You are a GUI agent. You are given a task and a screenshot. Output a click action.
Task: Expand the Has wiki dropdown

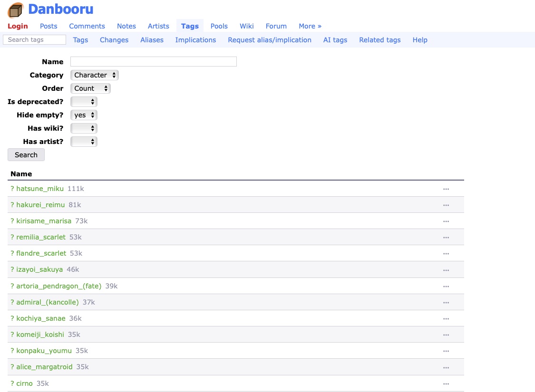tap(84, 128)
